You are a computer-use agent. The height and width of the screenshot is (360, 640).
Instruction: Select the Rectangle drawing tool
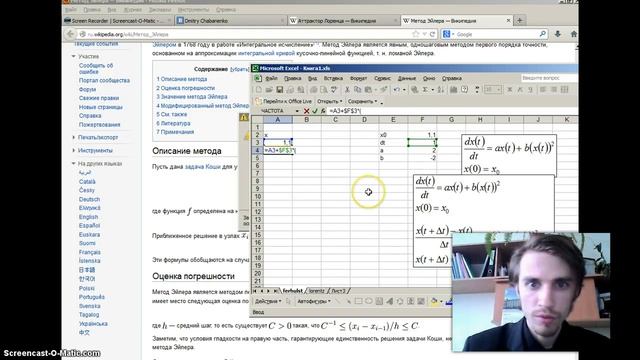pyautogui.click(x=358, y=301)
